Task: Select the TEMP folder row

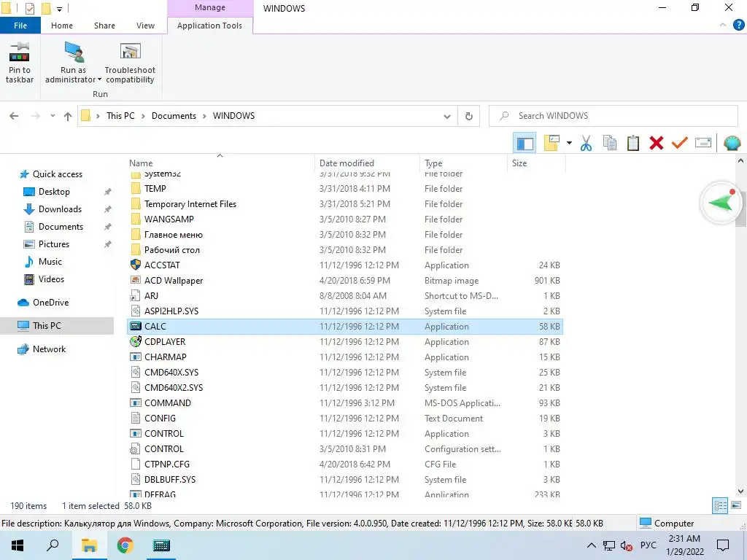Action: point(345,189)
